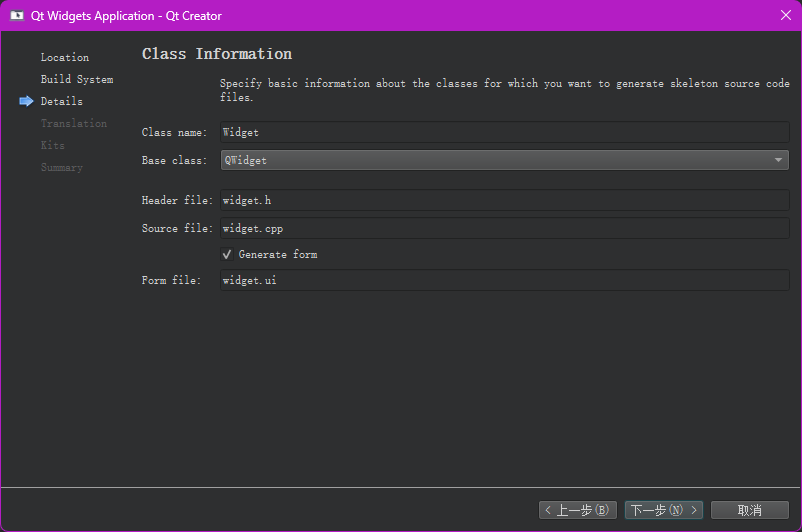The image size is (802, 532).
Task: Select the Details wizard step
Action: tap(62, 102)
